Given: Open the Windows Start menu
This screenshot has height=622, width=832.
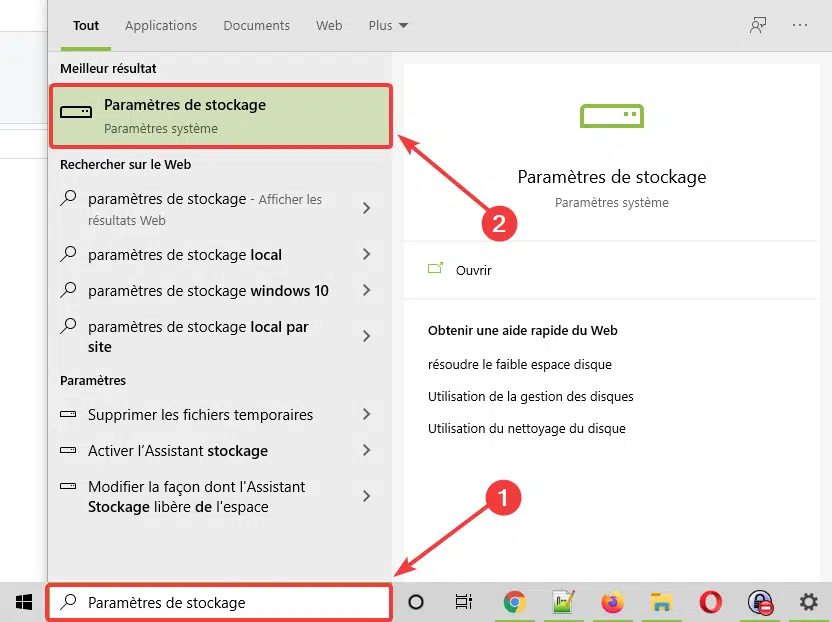Looking at the screenshot, I should pos(24,602).
